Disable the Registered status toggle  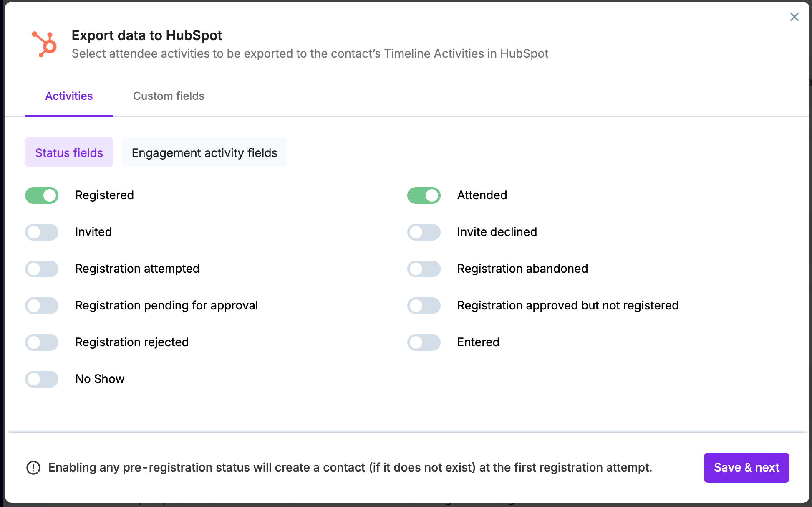pyautogui.click(x=42, y=195)
